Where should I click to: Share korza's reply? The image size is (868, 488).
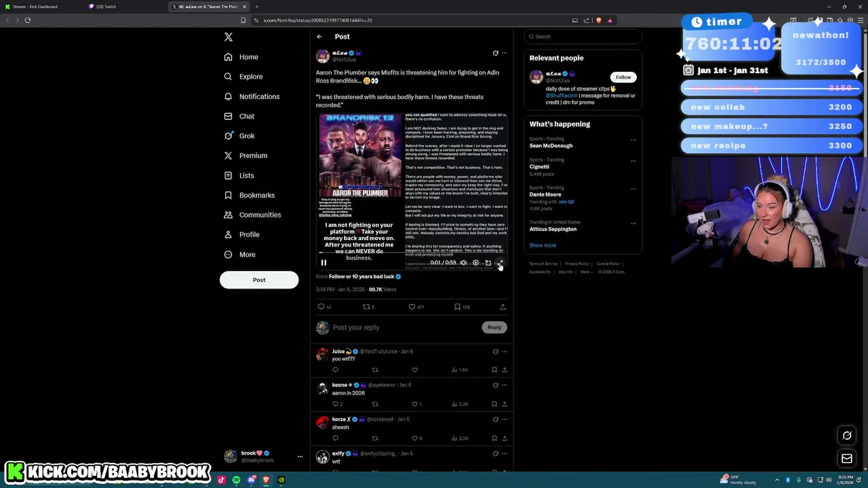(x=505, y=439)
